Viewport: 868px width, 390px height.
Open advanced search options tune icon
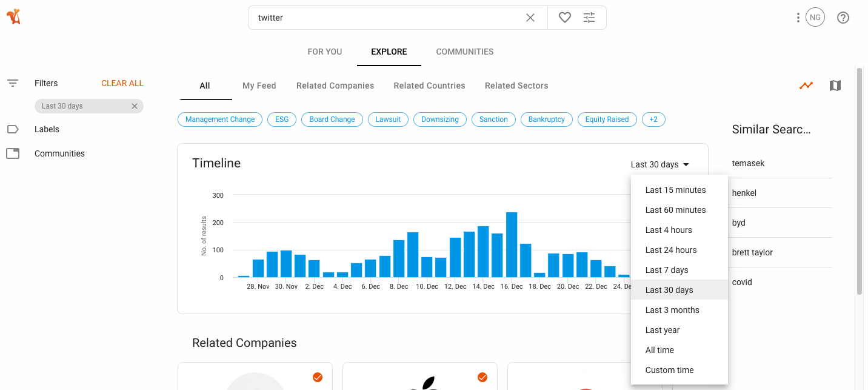point(589,18)
